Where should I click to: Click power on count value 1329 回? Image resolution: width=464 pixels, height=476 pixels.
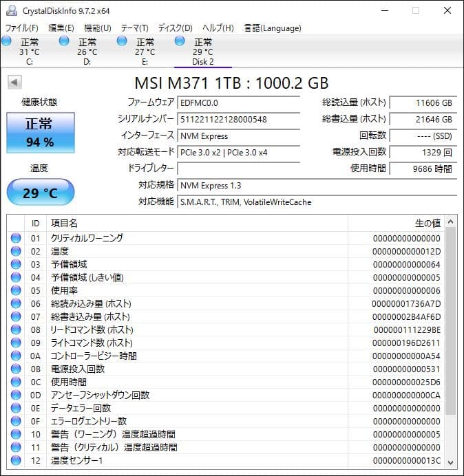point(423,152)
